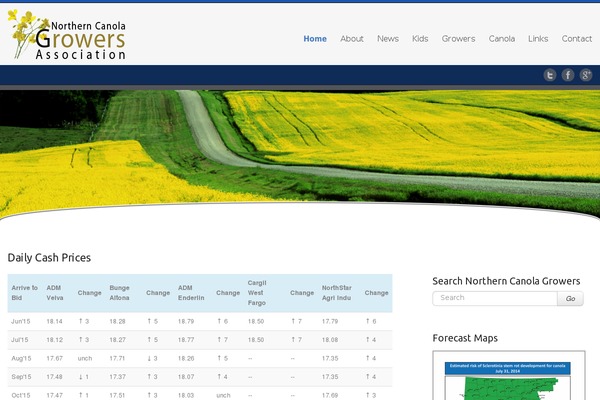This screenshot has width=600, height=400.
Task: Select the Cargill West Fargo column header
Action: 257,293
